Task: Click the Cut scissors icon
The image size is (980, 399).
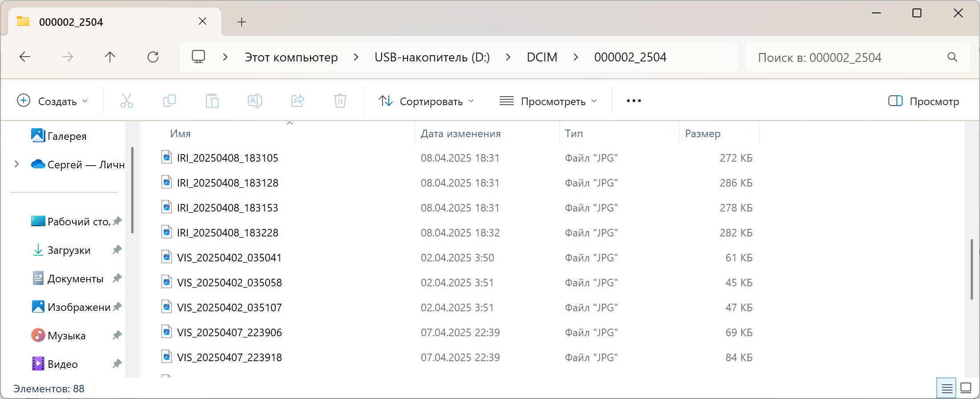Action: (127, 101)
